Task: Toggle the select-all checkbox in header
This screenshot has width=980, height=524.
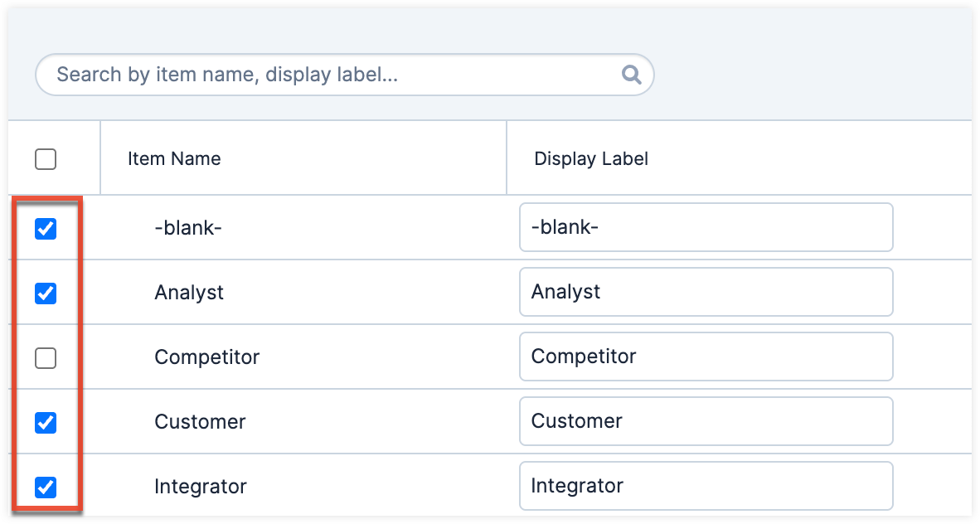Action: [x=46, y=159]
